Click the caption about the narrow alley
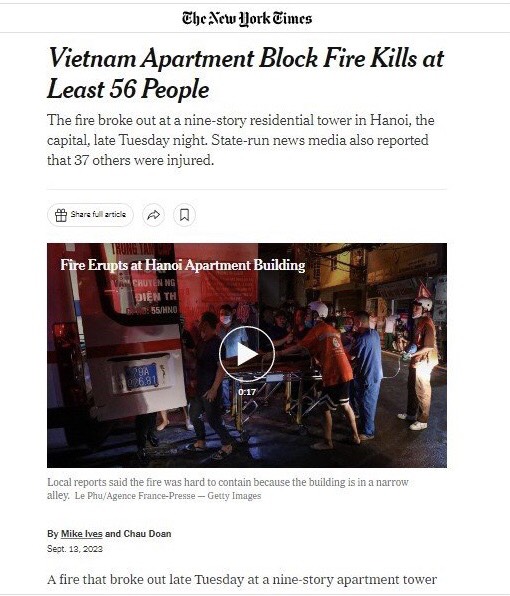The width and height of the screenshot is (510, 596). 228,488
